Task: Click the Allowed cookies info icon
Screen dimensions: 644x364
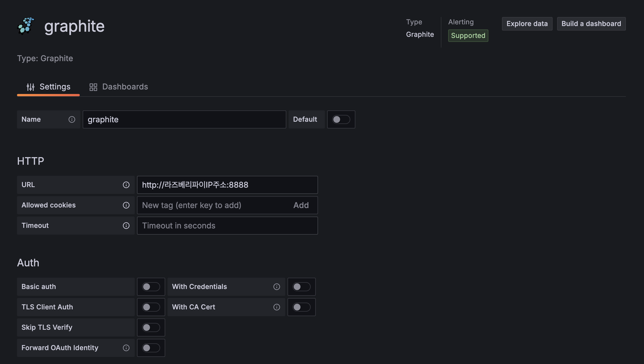Action: point(126,205)
